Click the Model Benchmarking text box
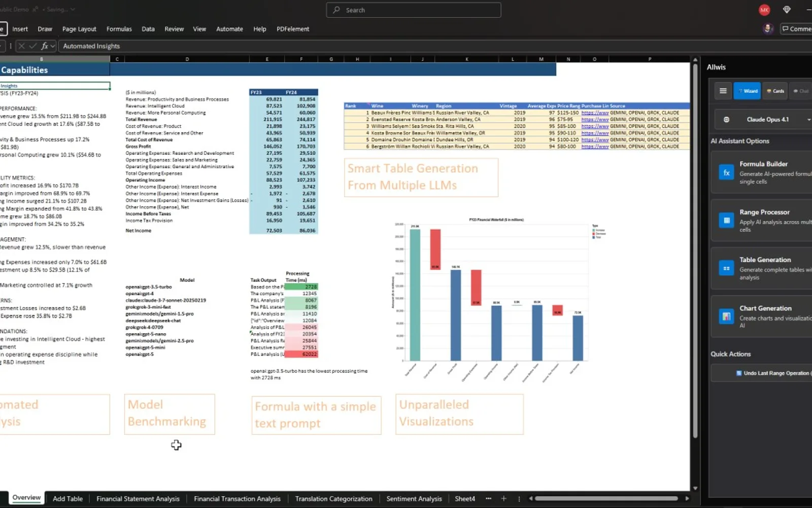 click(170, 414)
